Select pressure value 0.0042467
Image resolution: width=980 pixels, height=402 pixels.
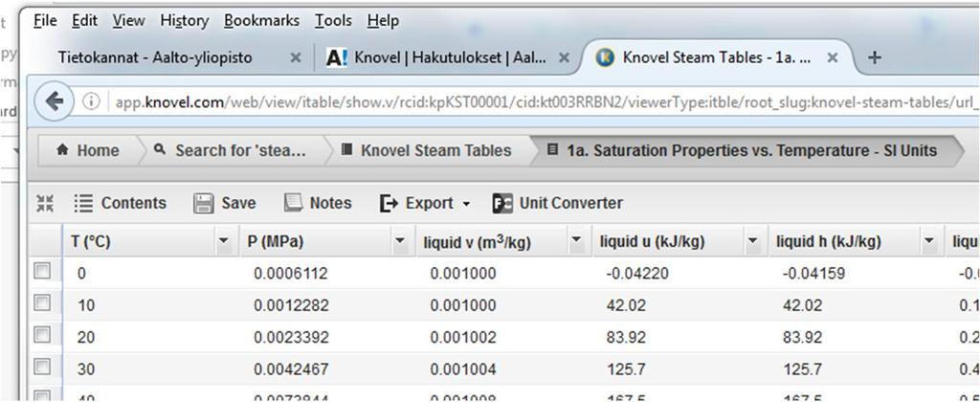(291, 368)
